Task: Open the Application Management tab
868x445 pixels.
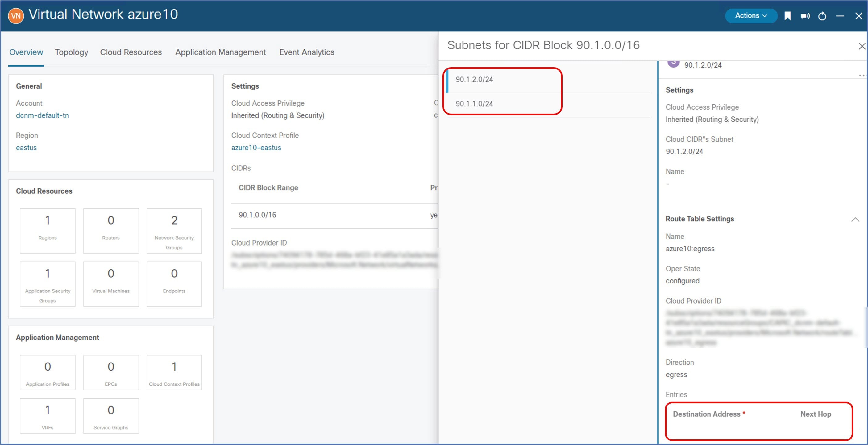Action: click(x=220, y=52)
